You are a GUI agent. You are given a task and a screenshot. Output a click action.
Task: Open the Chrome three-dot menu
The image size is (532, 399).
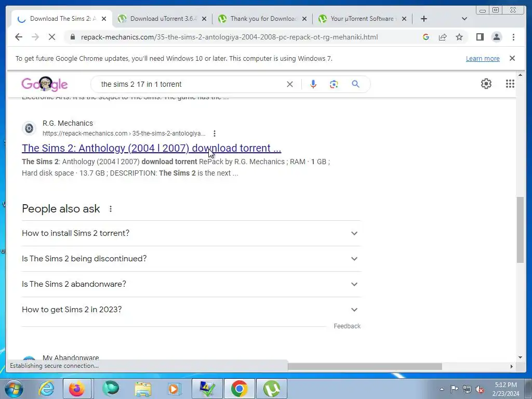coord(513,37)
